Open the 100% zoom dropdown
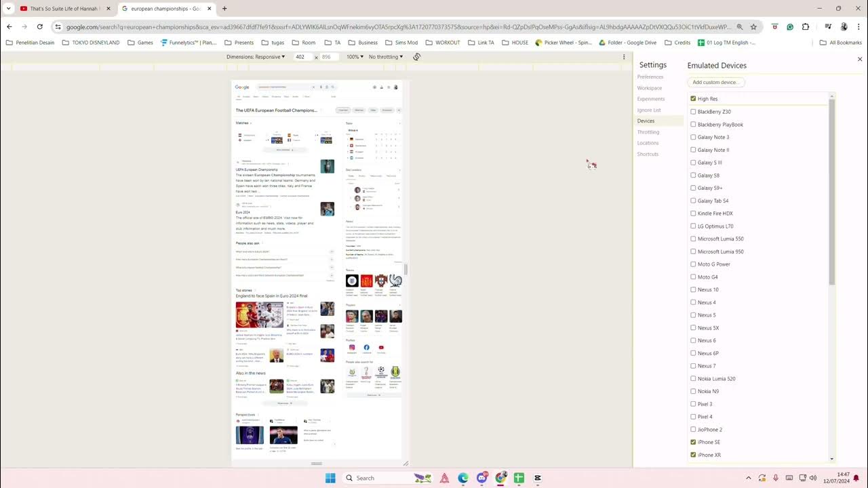868x488 pixels. click(x=355, y=57)
